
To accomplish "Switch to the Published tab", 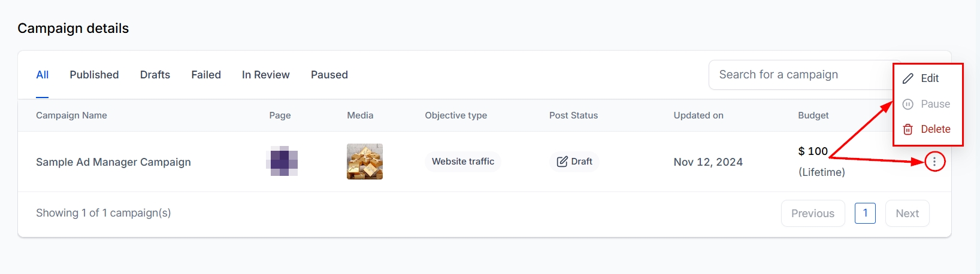I will pyautogui.click(x=94, y=75).
